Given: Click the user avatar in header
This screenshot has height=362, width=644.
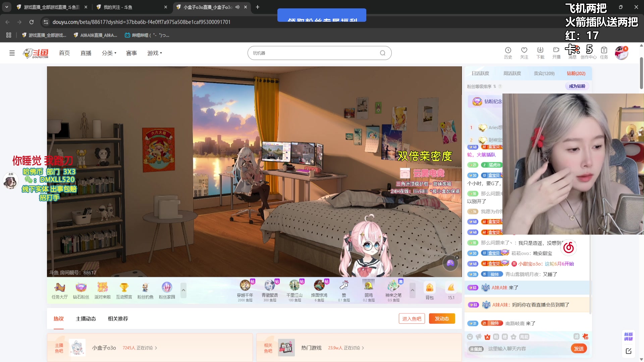Looking at the screenshot, I should point(621,53).
